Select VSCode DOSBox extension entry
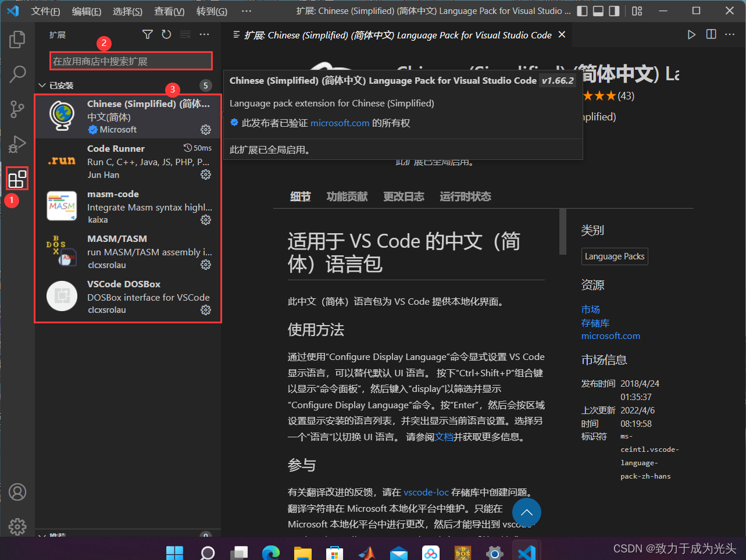The width and height of the screenshot is (746, 560). coord(128,297)
